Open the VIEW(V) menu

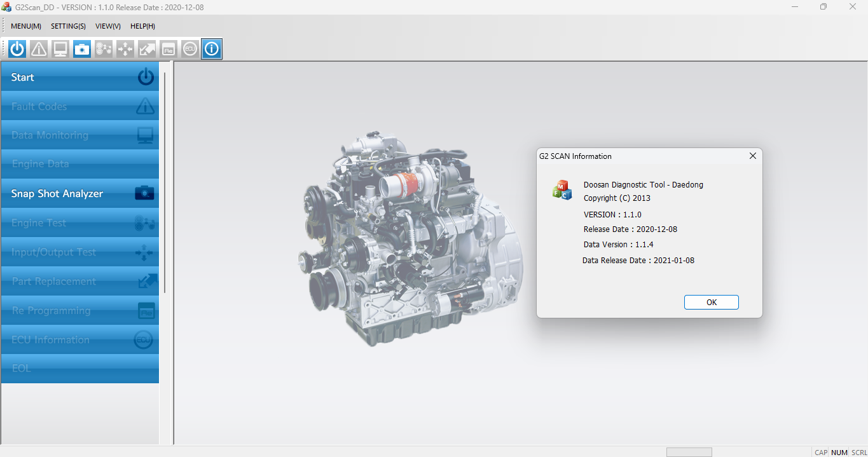pos(108,26)
